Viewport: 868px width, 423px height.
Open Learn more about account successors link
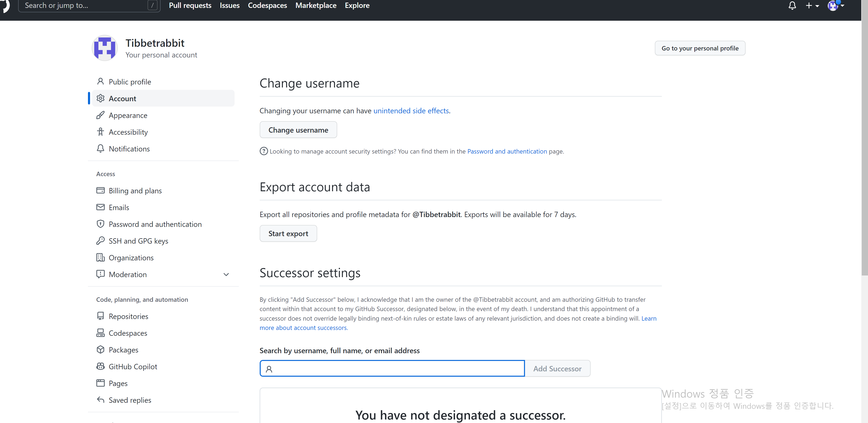tap(303, 328)
